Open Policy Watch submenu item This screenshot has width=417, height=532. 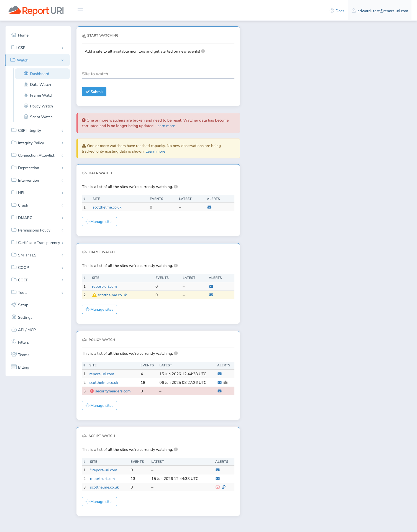coord(42,106)
